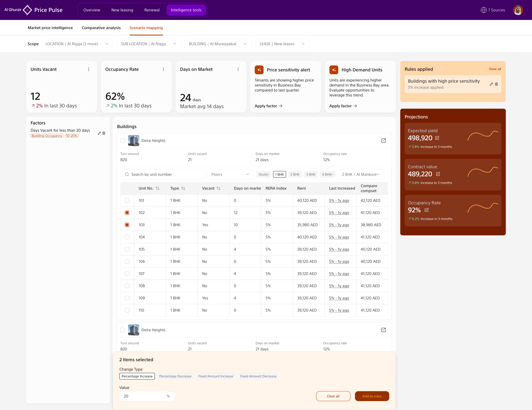Click Apply factor under Price sensitivity alert
Screen dimensions: 532x410
(x=268, y=106)
